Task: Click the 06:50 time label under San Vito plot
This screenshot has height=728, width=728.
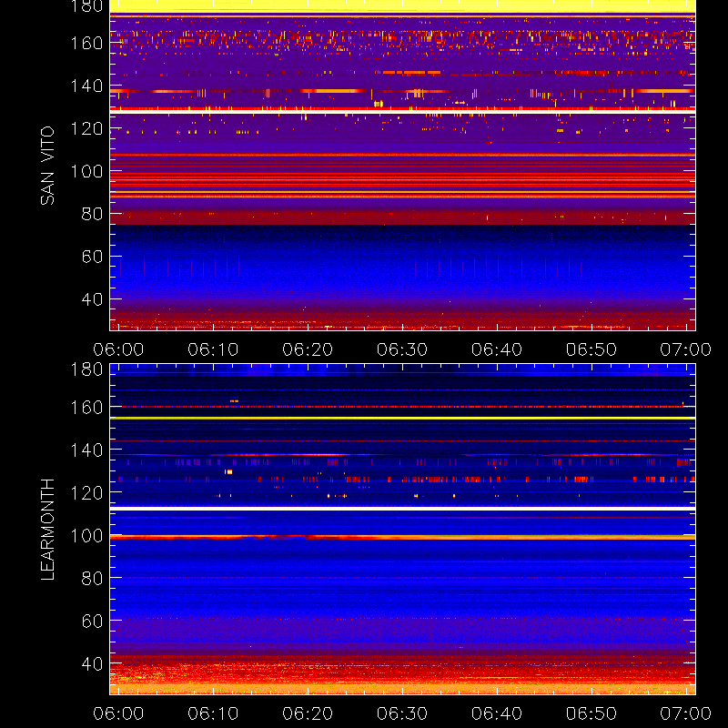Action: (x=591, y=349)
